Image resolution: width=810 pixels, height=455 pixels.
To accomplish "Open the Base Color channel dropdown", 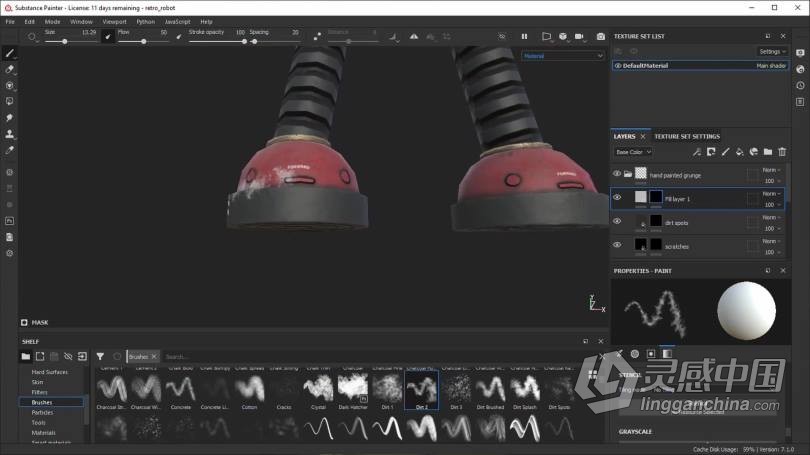I will click(x=633, y=152).
